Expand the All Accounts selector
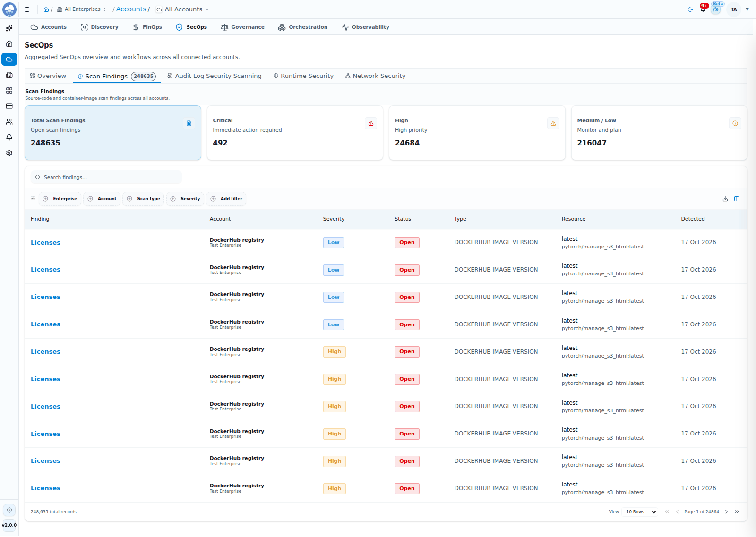 coord(183,9)
